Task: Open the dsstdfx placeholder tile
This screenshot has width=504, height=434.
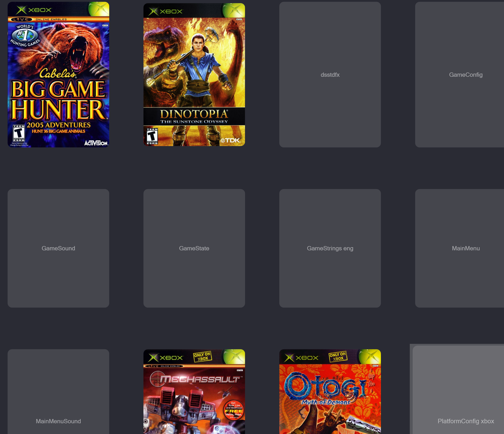Action: click(330, 75)
